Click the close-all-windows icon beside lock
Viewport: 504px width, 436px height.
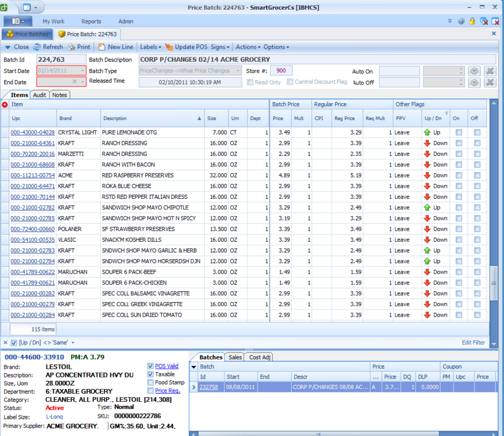click(484, 21)
